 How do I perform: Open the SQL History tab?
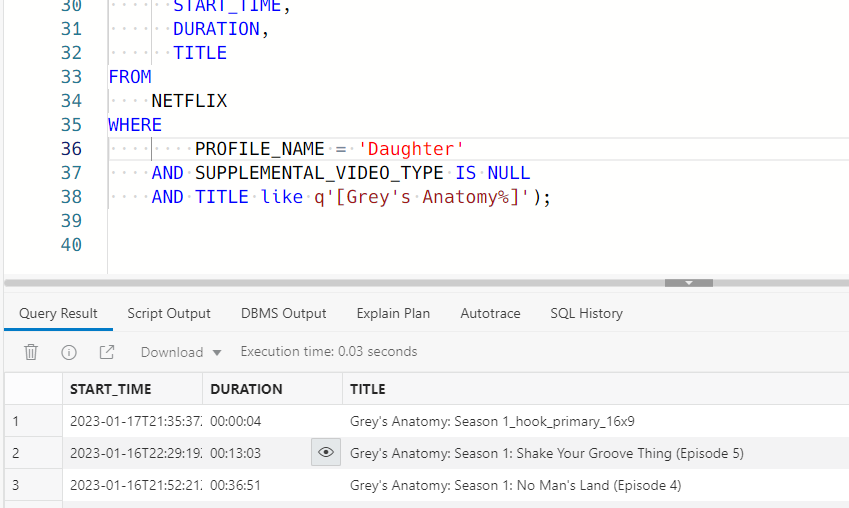[586, 314]
